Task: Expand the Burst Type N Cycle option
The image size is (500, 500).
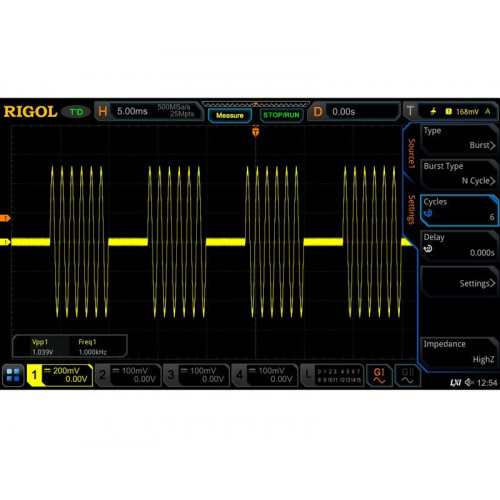Action: 459,174
